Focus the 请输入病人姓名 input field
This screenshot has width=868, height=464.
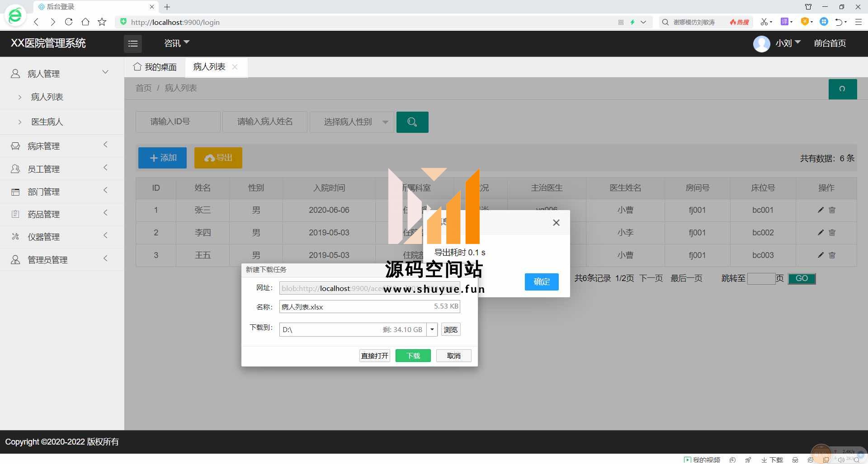(x=265, y=122)
